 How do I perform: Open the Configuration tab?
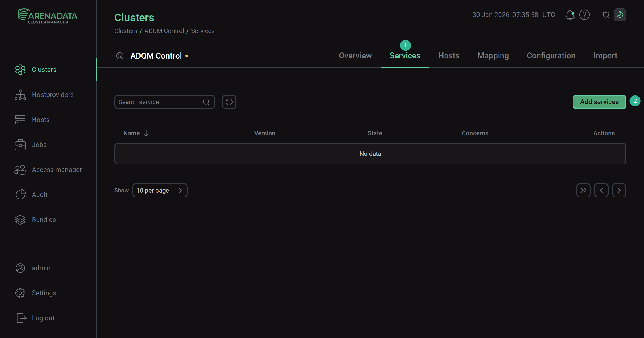(551, 56)
